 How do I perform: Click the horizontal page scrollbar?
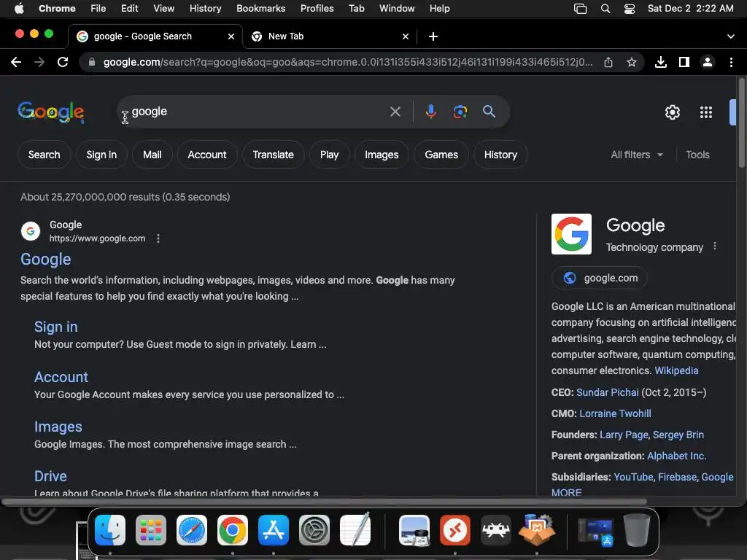[x=324, y=502]
